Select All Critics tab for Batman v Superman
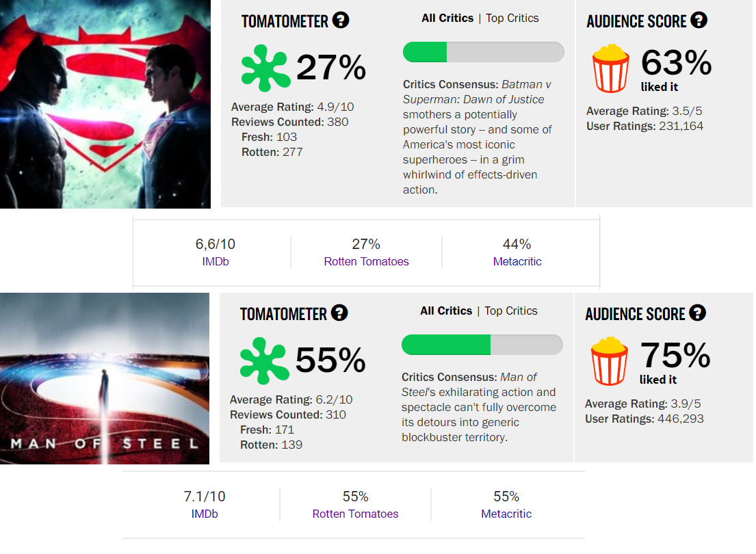The height and width of the screenshot is (554, 756). tap(447, 18)
